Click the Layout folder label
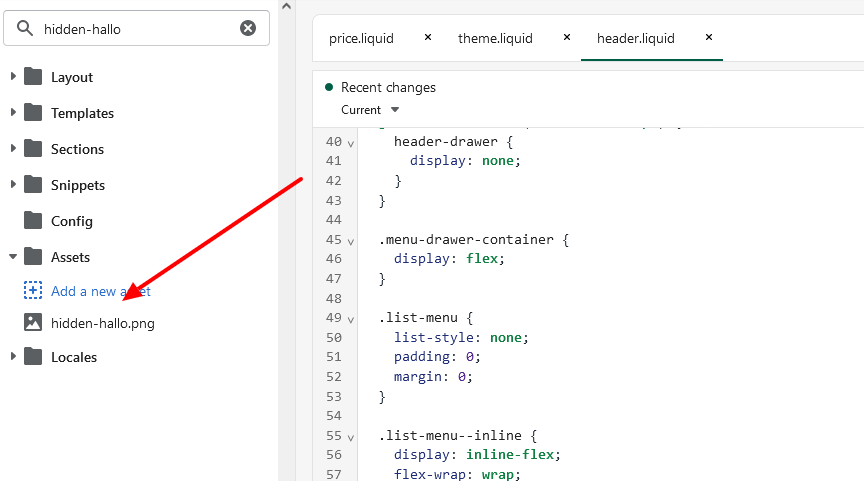Image resolution: width=864 pixels, height=481 pixels. [x=72, y=77]
